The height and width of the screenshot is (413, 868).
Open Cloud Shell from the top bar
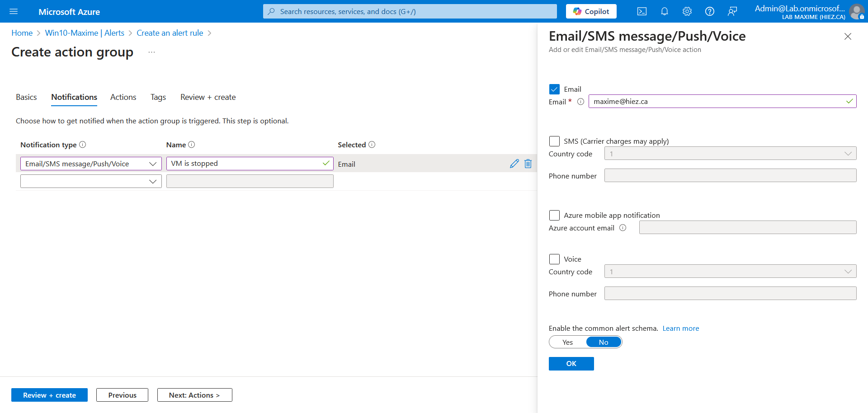click(x=642, y=12)
